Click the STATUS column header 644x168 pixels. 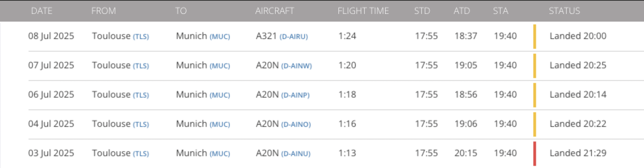pyautogui.click(x=564, y=11)
